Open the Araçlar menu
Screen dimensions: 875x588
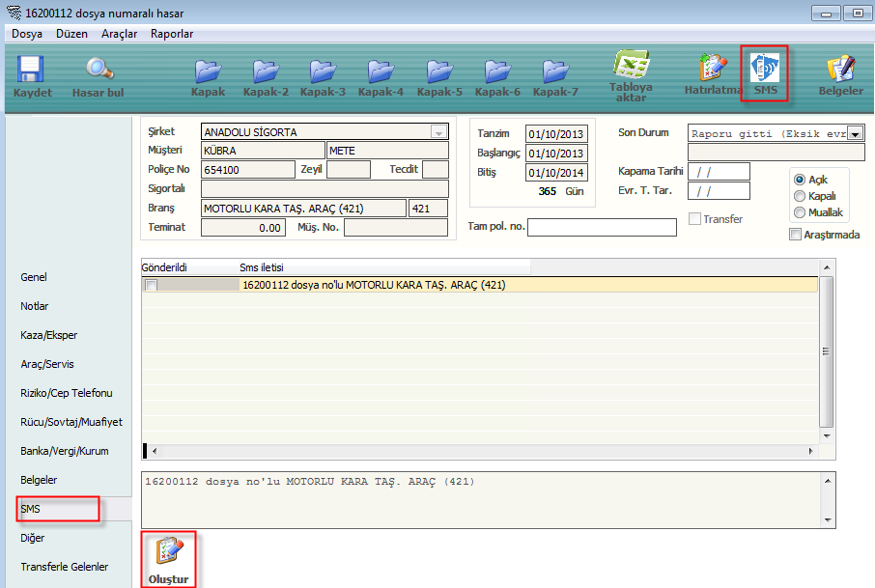click(x=119, y=34)
